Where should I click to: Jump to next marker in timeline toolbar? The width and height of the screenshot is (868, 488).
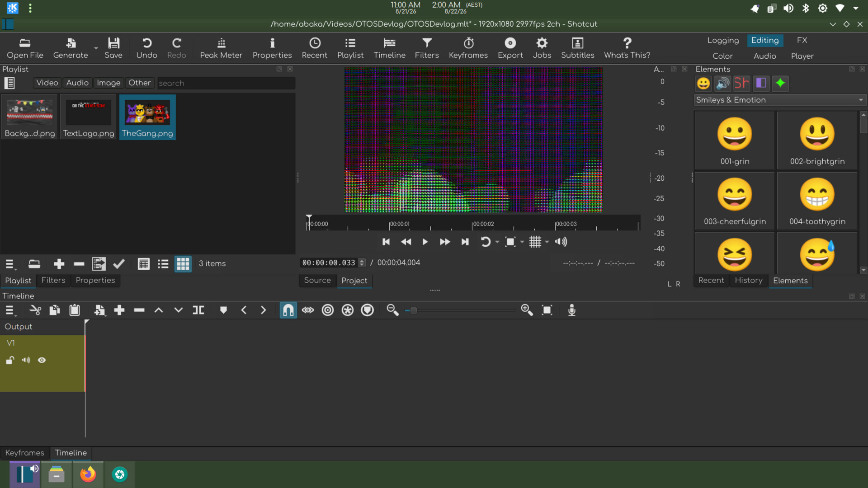[263, 310]
